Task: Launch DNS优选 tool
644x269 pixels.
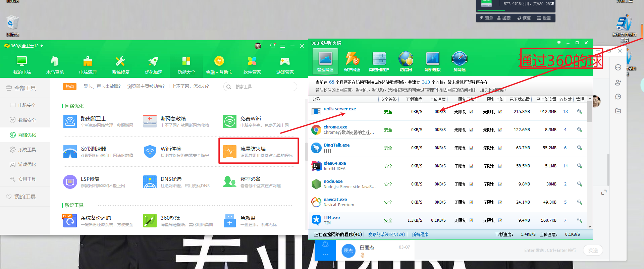Action: click(x=176, y=182)
